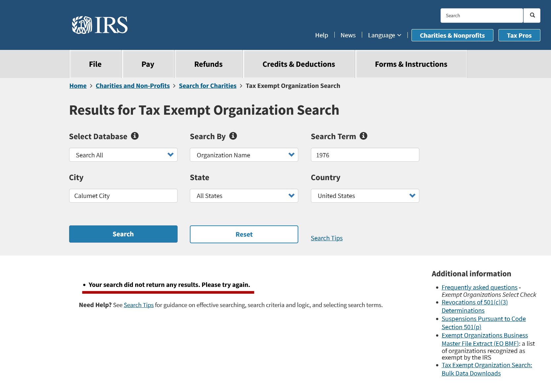
Task: Open the Refunds menu tab
Action: click(208, 64)
